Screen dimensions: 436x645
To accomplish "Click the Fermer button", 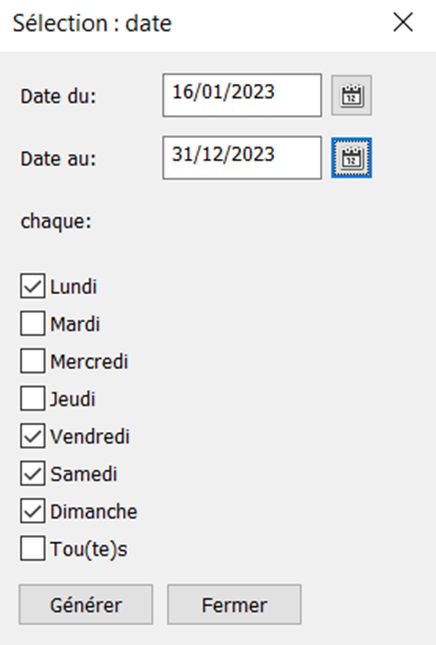I will (x=234, y=605).
